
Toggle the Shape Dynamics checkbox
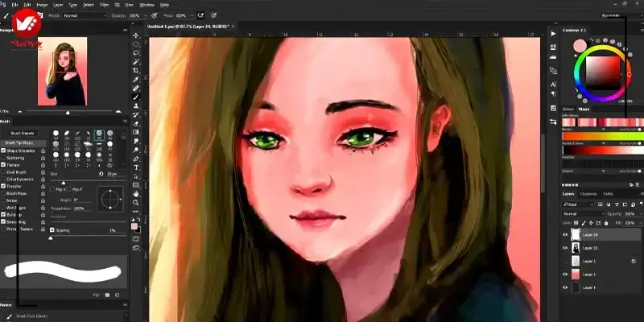[3, 151]
